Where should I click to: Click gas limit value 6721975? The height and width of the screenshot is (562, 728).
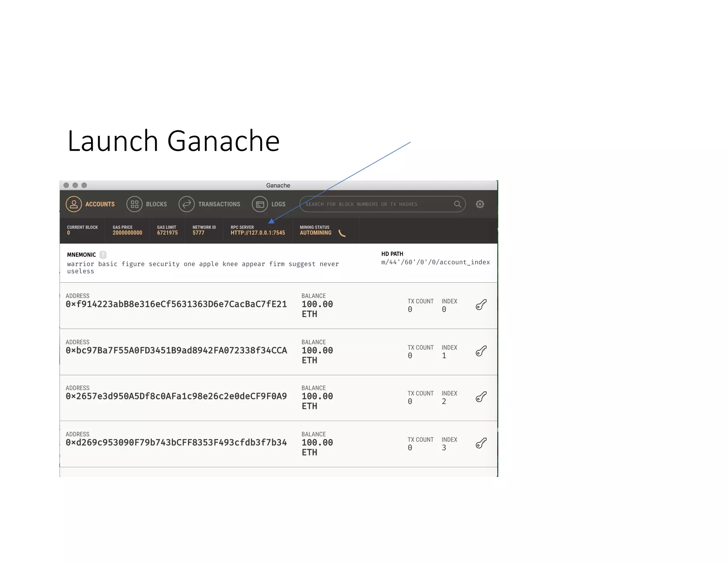click(x=167, y=233)
